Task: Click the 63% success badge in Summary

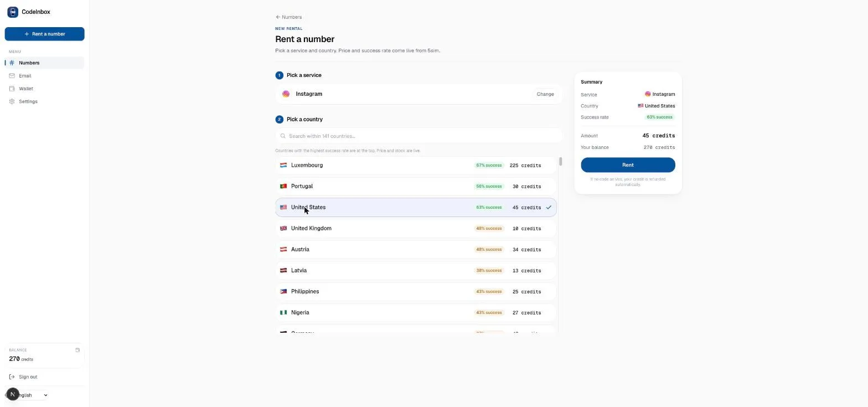Action: coord(660,117)
